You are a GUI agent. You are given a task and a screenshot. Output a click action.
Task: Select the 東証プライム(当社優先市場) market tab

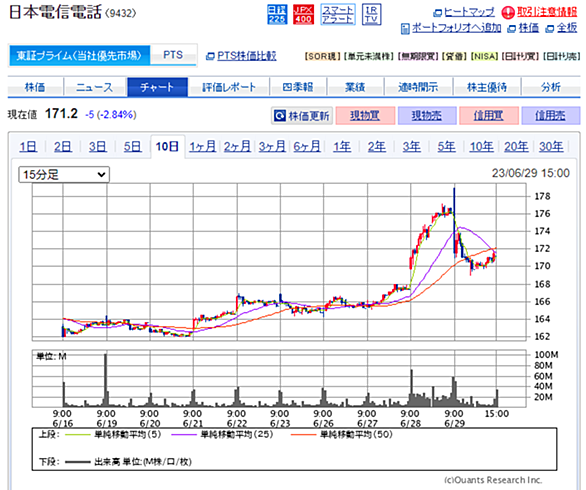79,55
